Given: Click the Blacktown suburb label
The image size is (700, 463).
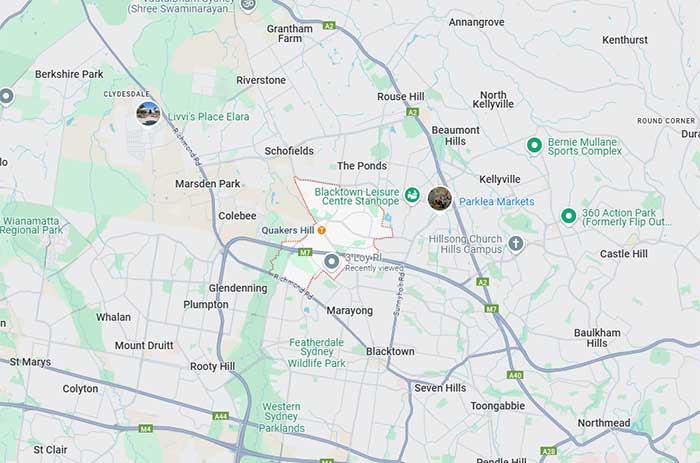Looking at the screenshot, I should (x=390, y=351).
